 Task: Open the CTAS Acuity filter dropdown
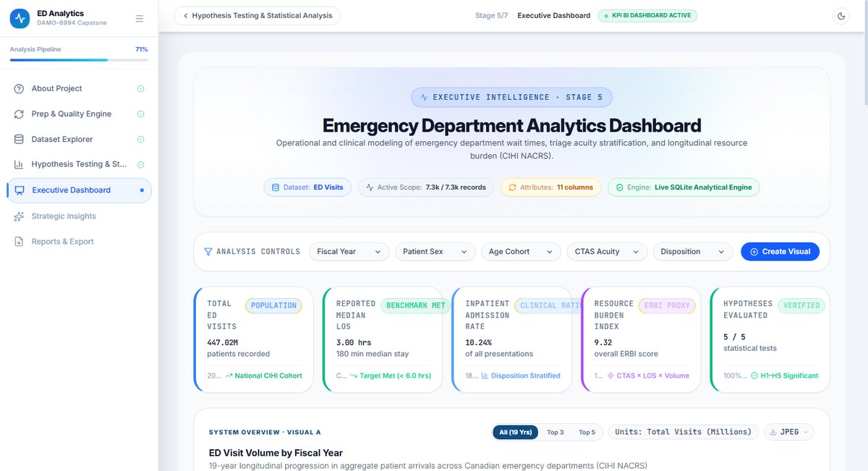(x=607, y=252)
